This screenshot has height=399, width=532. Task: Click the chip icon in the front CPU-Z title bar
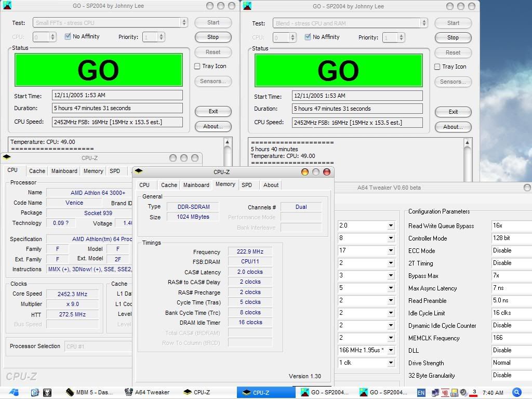pyautogui.click(x=139, y=171)
